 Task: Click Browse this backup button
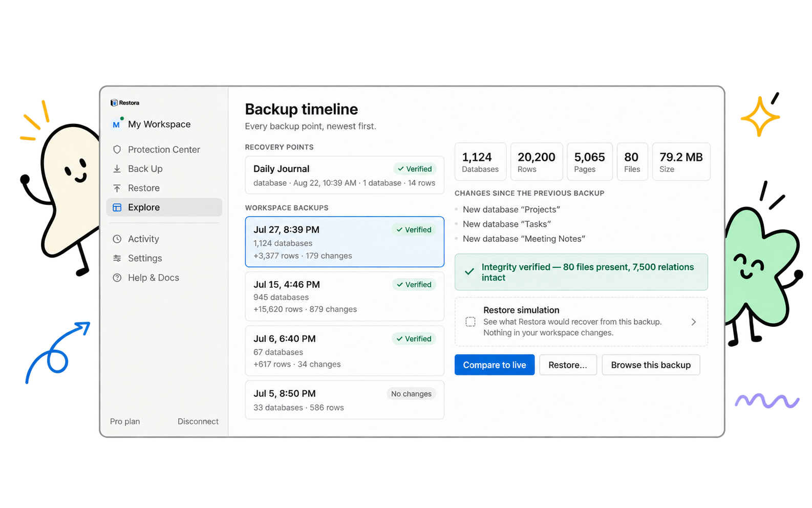(651, 365)
